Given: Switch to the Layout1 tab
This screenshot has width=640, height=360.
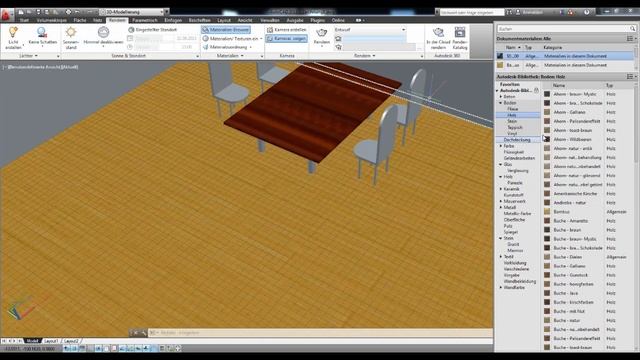Looking at the screenshot, I should [x=51, y=341].
